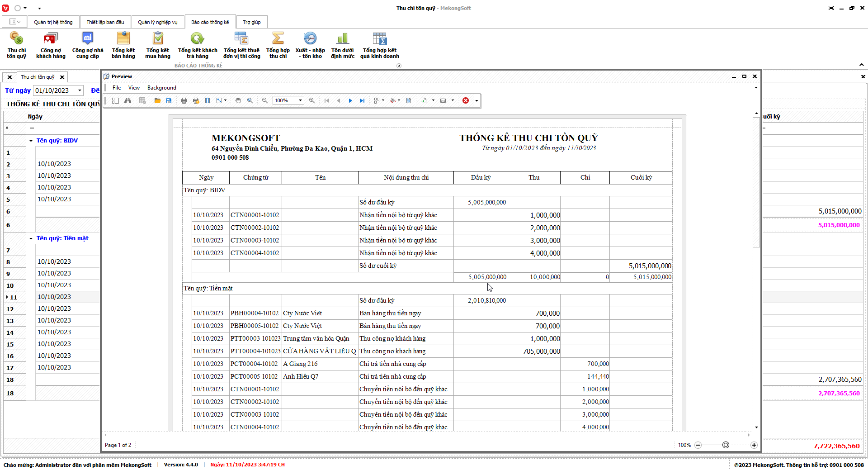Click the zoom-in plus button beside the slider
868x470 pixels.
(754, 445)
